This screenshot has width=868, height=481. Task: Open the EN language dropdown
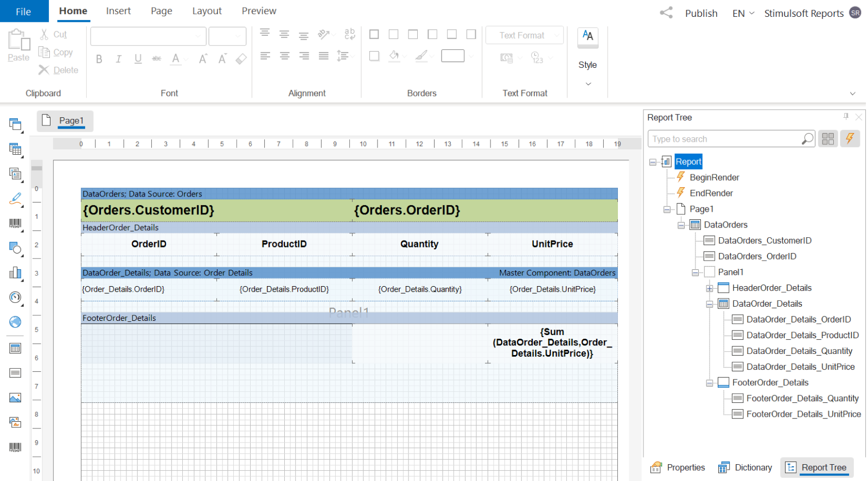click(x=743, y=13)
